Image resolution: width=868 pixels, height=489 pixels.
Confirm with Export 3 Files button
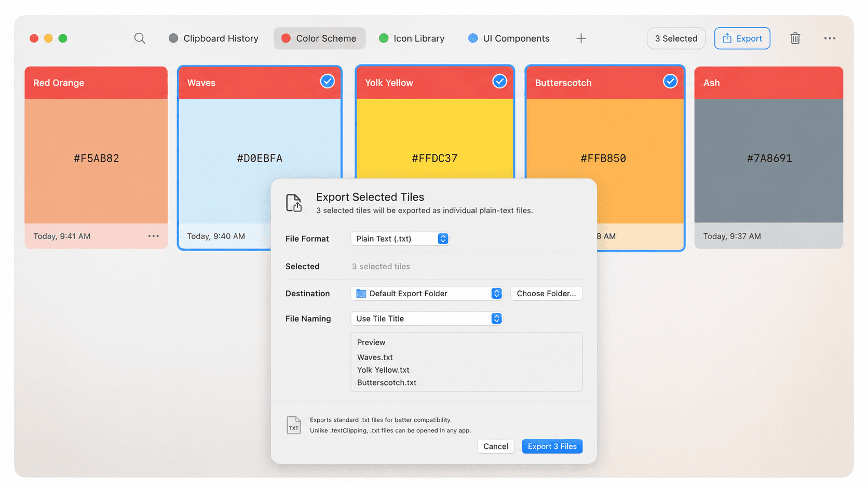click(x=552, y=446)
